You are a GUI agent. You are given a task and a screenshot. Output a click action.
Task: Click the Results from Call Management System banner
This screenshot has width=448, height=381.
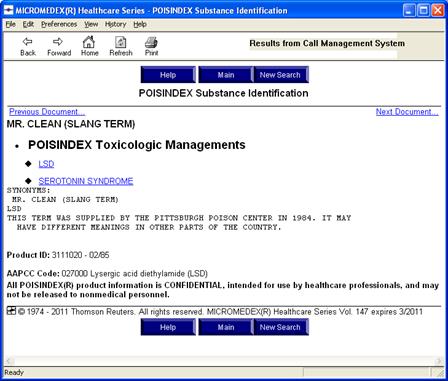coord(327,43)
